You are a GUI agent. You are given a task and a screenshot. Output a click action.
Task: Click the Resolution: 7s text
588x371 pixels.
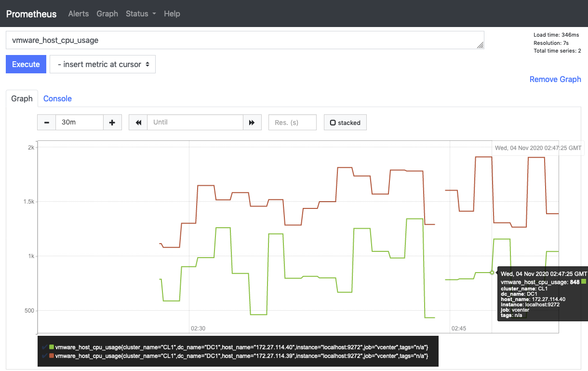click(x=551, y=43)
